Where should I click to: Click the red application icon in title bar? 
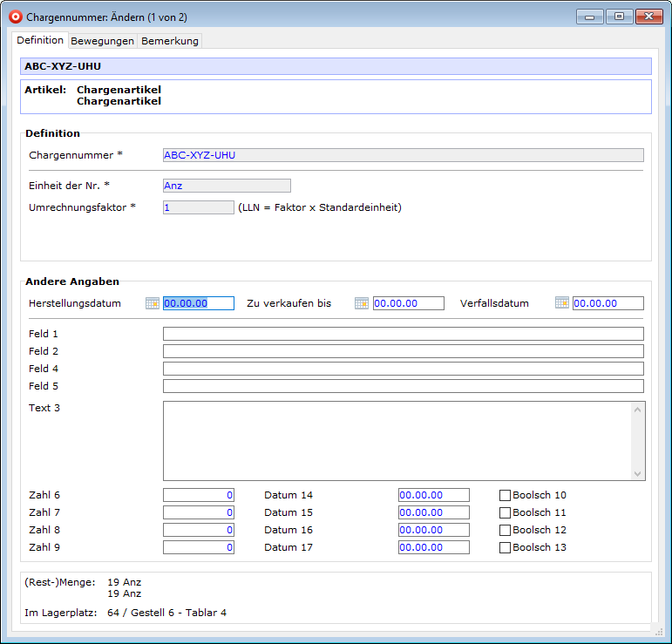(15, 17)
